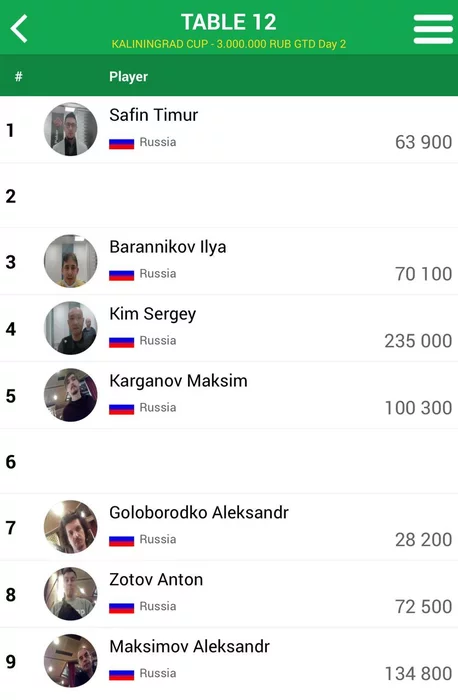Tap the back arrow icon

tap(19, 28)
